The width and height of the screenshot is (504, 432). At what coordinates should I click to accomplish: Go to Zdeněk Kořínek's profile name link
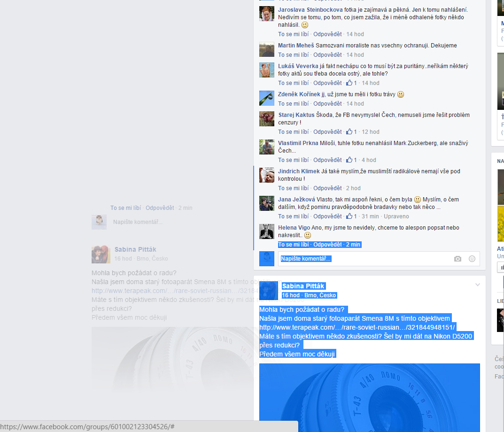(299, 94)
